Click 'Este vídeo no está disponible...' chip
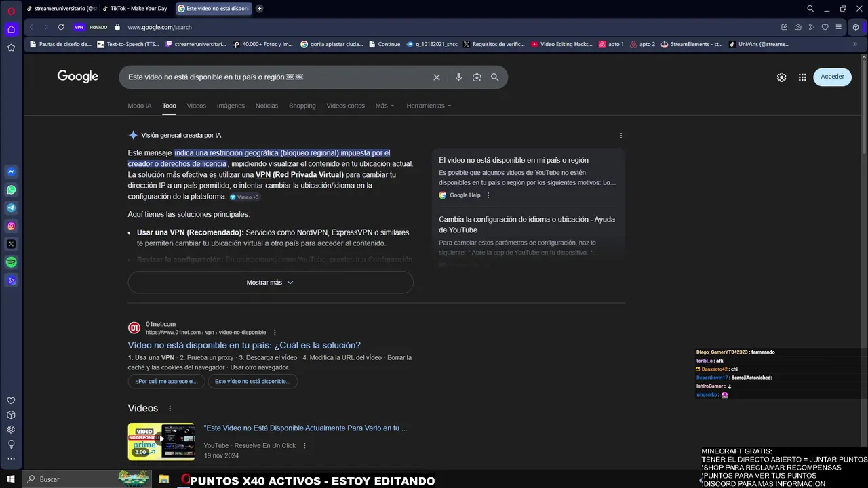Viewport: 868px width, 488px height. pyautogui.click(x=252, y=382)
